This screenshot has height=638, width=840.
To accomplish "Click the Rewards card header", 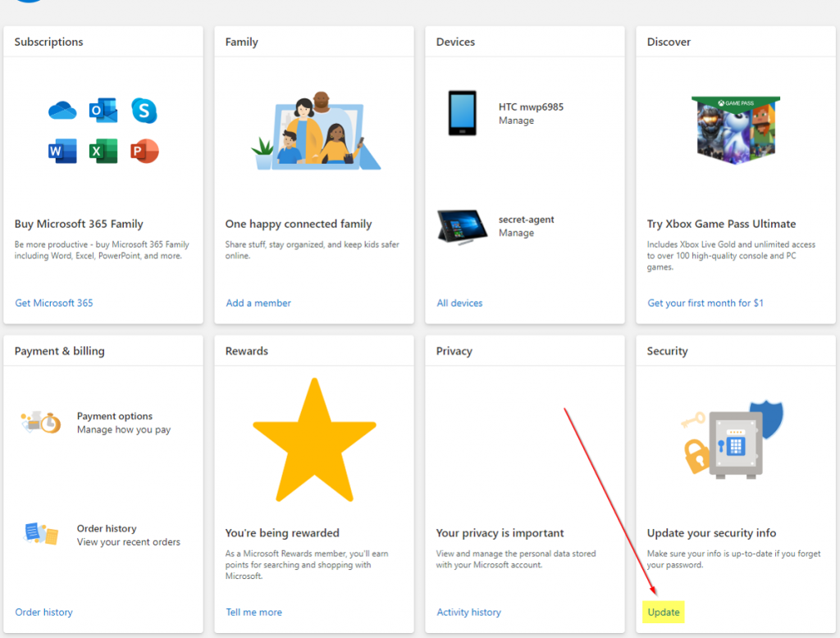I will [246, 352].
